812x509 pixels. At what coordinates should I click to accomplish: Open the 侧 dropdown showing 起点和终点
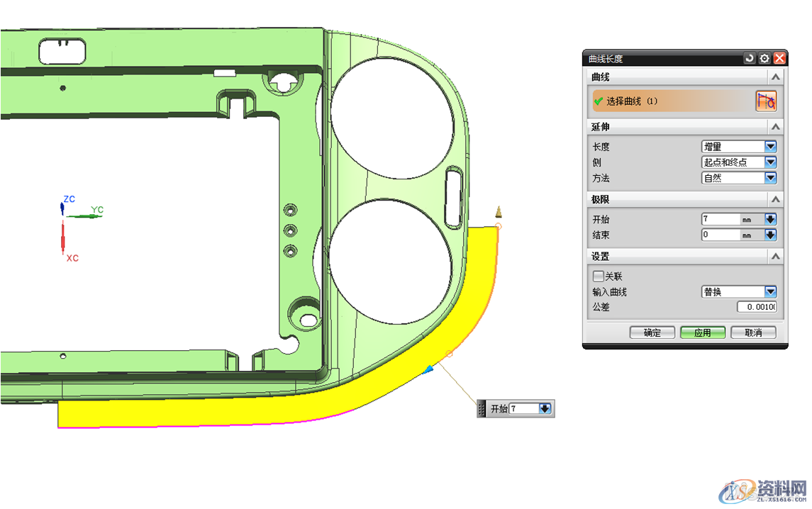(x=739, y=162)
